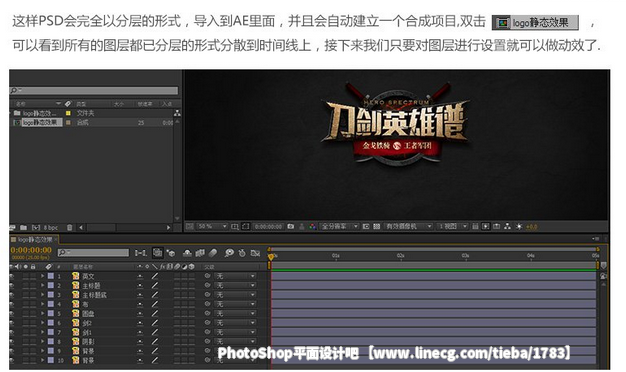The width and height of the screenshot is (626, 372).
Task: Click project flowchart icon beside list scrollbar
Action: coord(177,113)
